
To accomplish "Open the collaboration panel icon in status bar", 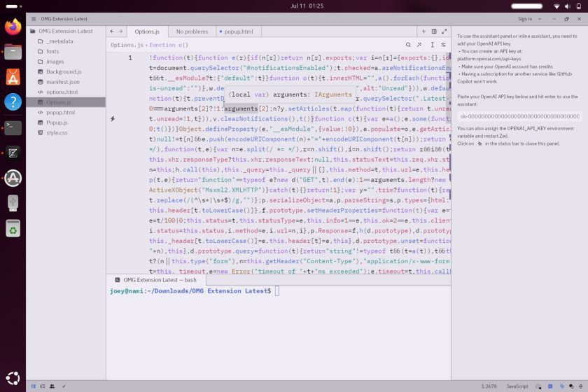I will coord(52,386).
